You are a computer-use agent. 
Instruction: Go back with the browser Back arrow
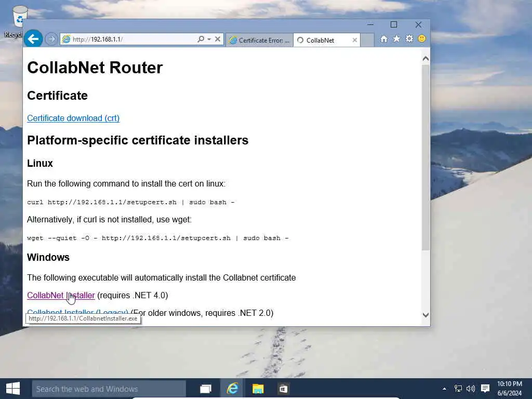point(33,39)
